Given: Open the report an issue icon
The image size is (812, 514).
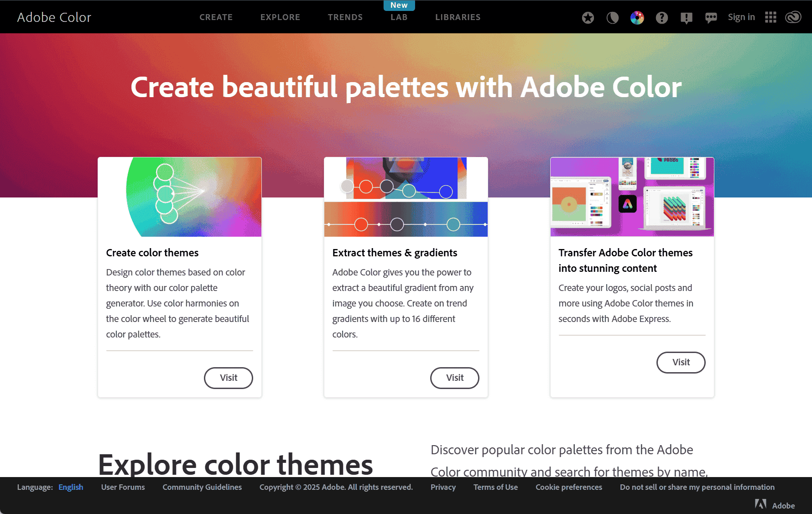Looking at the screenshot, I should coord(686,17).
